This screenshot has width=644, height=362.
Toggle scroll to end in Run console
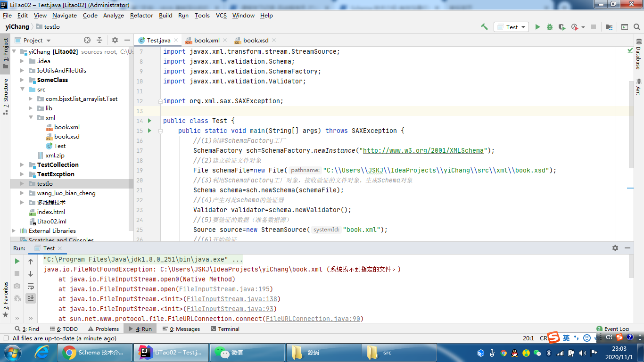click(31, 298)
